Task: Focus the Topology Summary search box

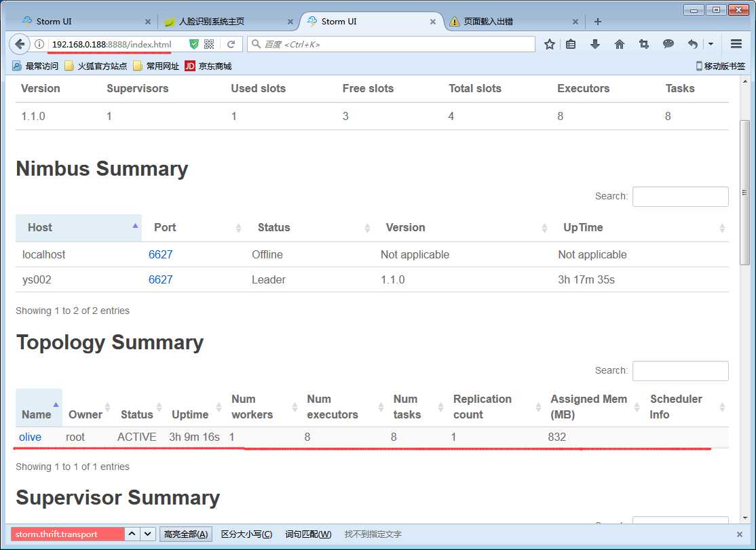Action: [x=680, y=371]
